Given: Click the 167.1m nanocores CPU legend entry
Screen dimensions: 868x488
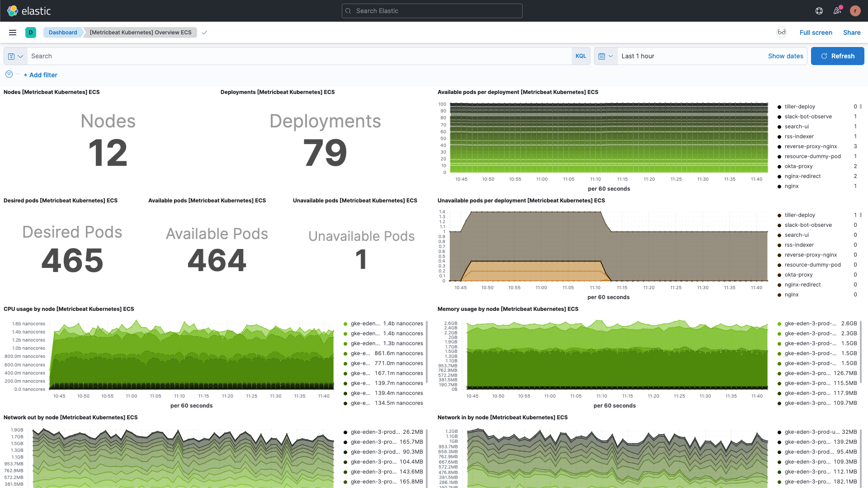Looking at the screenshot, I should (x=383, y=373).
